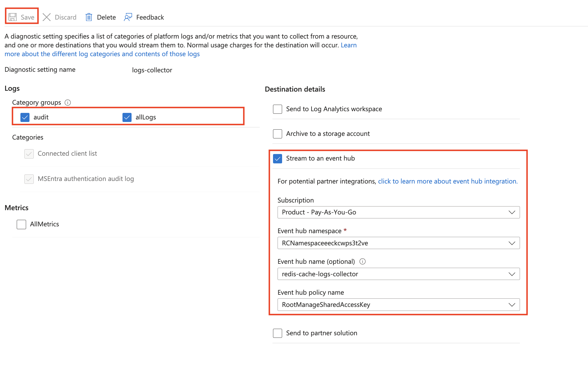588x371 pixels.
Task: Enable Archive to a storage account
Action: point(278,134)
